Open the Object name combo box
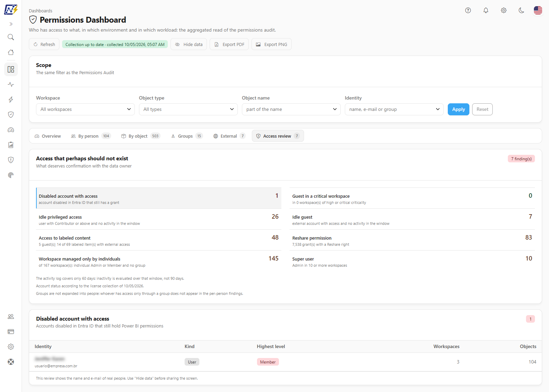 tap(291, 109)
